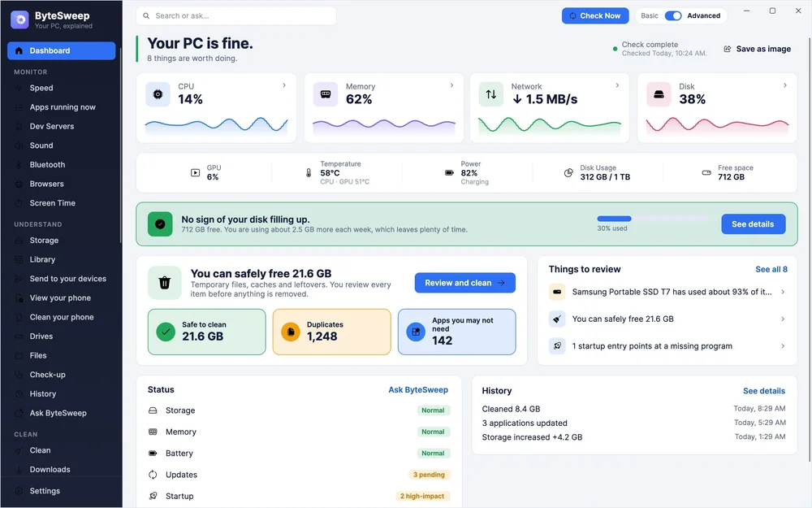Viewport: 812px width, 508px height.
Task: Click the 2 high-impact startup badge
Action: pyautogui.click(x=422, y=496)
